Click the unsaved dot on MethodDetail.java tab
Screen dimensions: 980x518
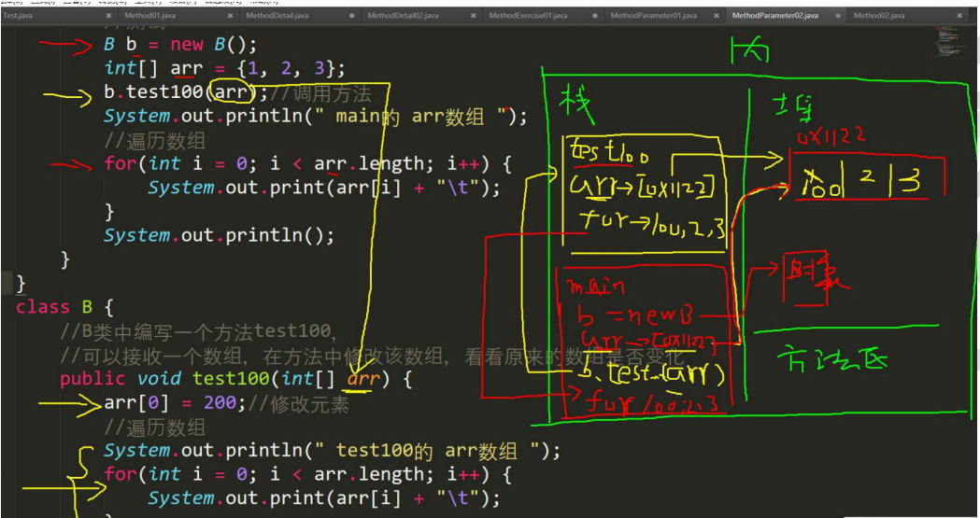pyautogui.click(x=352, y=16)
